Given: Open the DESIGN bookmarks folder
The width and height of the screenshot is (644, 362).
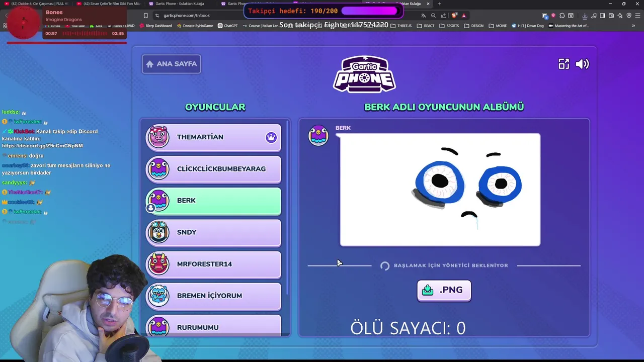Looking at the screenshot, I should point(474,26).
